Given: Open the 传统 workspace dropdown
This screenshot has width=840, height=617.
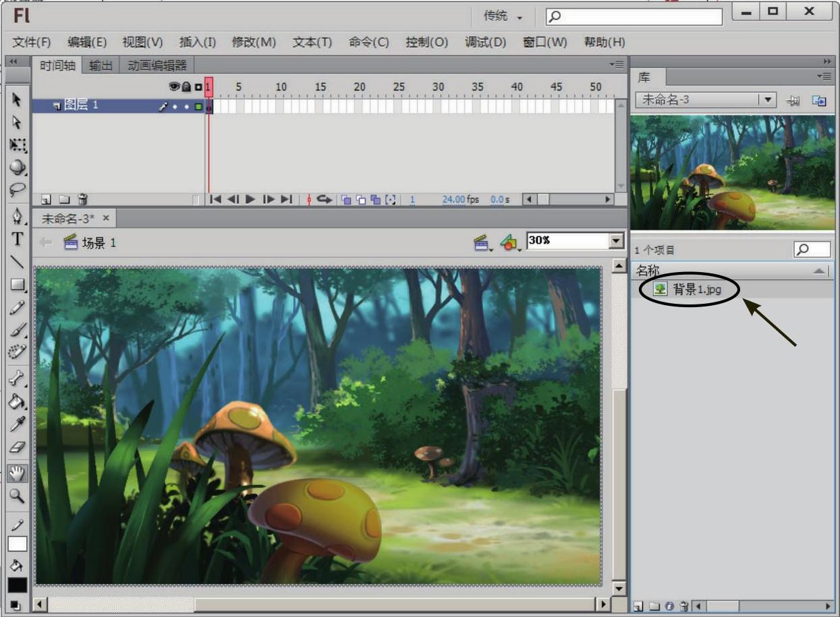Looking at the screenshot, I should click(503, 16).
